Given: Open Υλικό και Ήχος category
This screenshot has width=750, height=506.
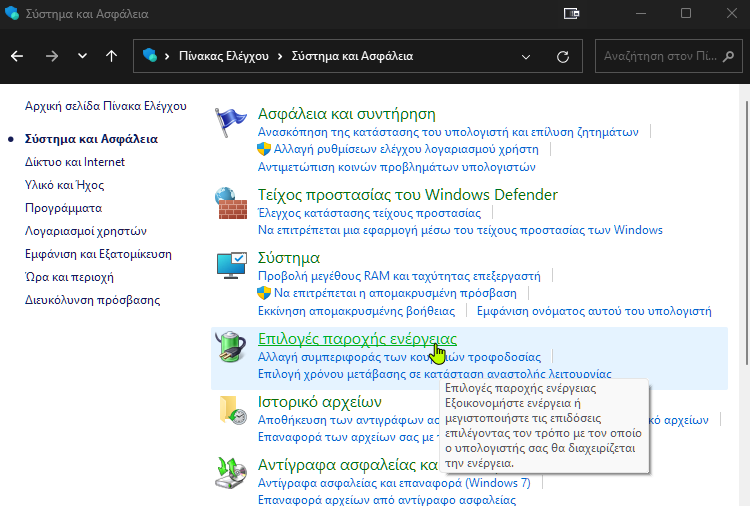Looking at the screenshot, I should [64, 185].
